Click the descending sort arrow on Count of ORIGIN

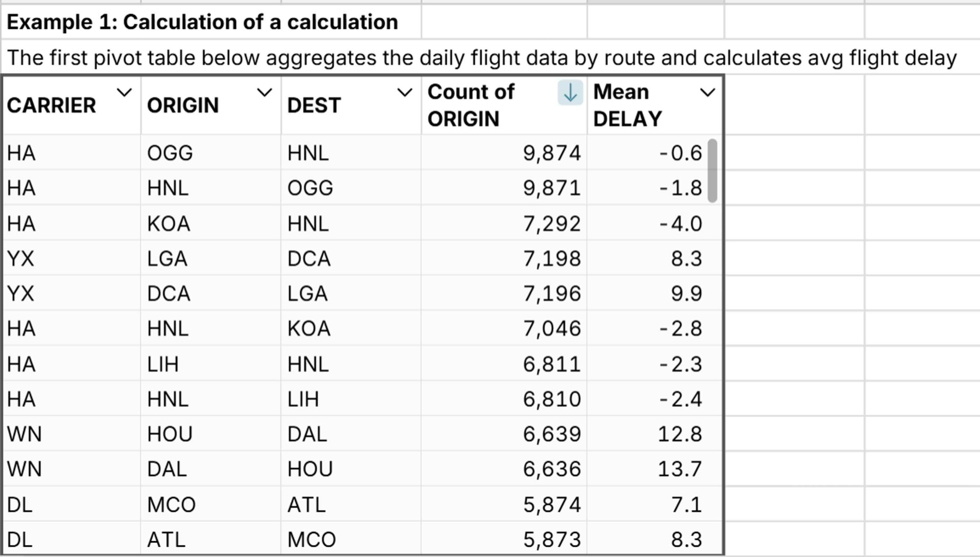click(570, 94)
